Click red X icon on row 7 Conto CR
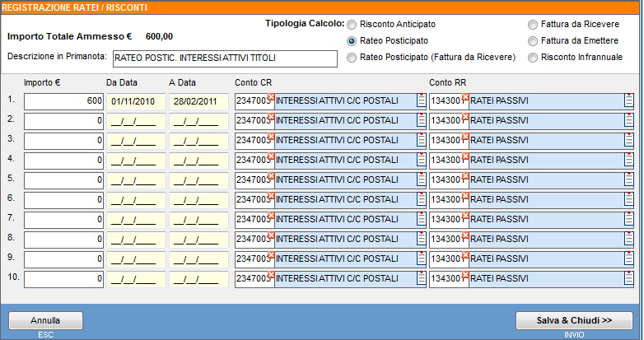 [x=270, y=215]
